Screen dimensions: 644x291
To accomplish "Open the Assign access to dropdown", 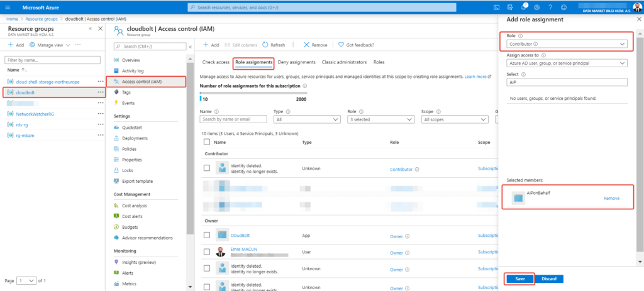I will tap(567, 63).
